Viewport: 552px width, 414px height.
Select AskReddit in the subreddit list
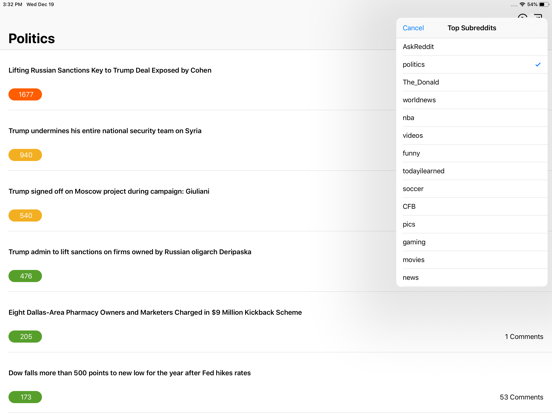pos(472,47)
